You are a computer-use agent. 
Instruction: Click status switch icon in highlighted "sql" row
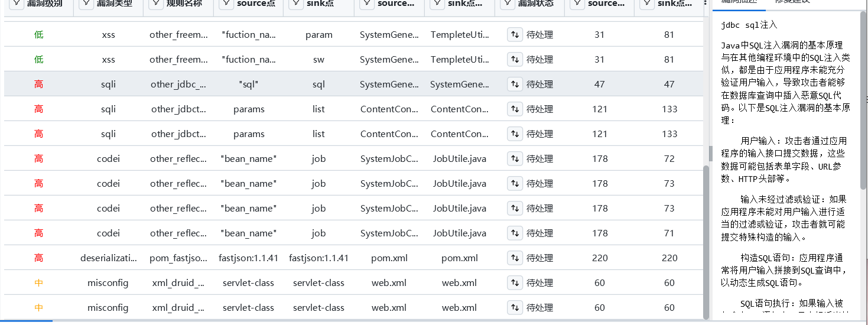point(515,84)
